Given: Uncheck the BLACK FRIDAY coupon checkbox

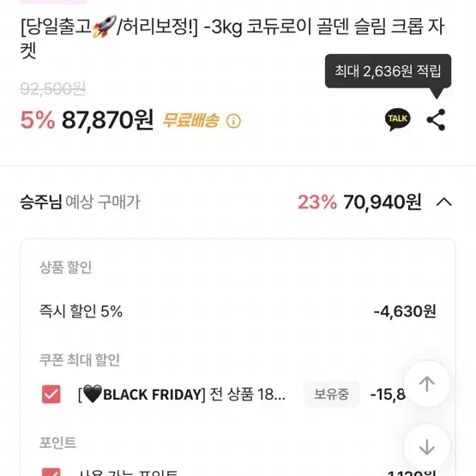Looking at the screenshot, I should 51,394.
